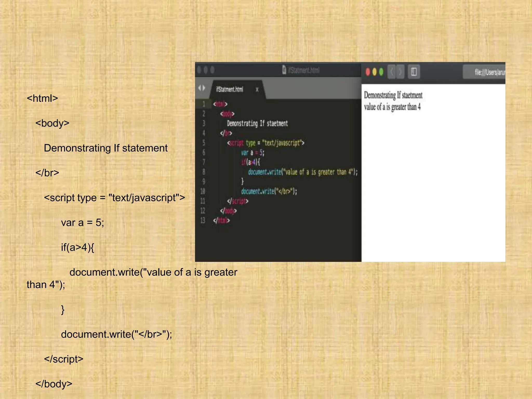This screenshot has width=532, height=399.
Task: Click Safari's back navigation arrow
Action: pos(392,72)
